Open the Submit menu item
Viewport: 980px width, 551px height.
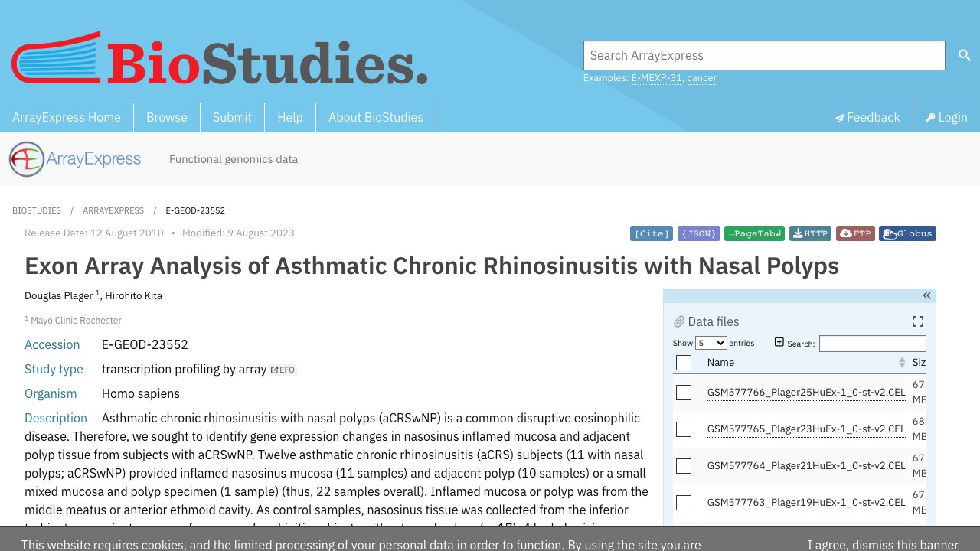coord(232,117)
